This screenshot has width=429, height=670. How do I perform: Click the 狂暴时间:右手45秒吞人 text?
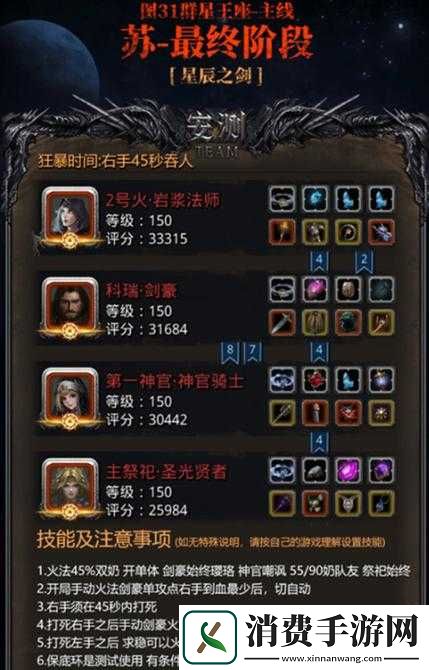115,161
